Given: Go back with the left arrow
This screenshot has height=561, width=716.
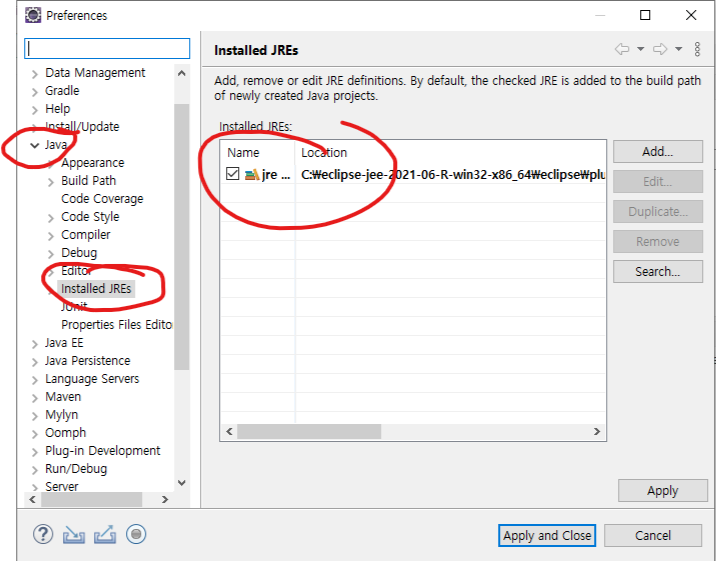Looking at the screenshot, I should click(621, 49).
